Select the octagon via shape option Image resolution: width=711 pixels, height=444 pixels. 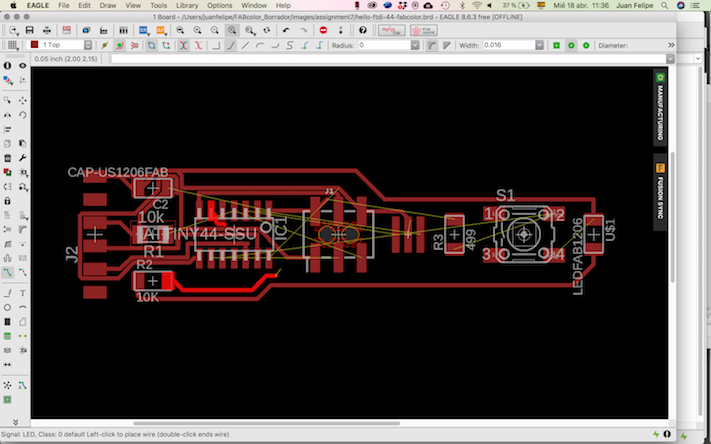click(586, 45)
